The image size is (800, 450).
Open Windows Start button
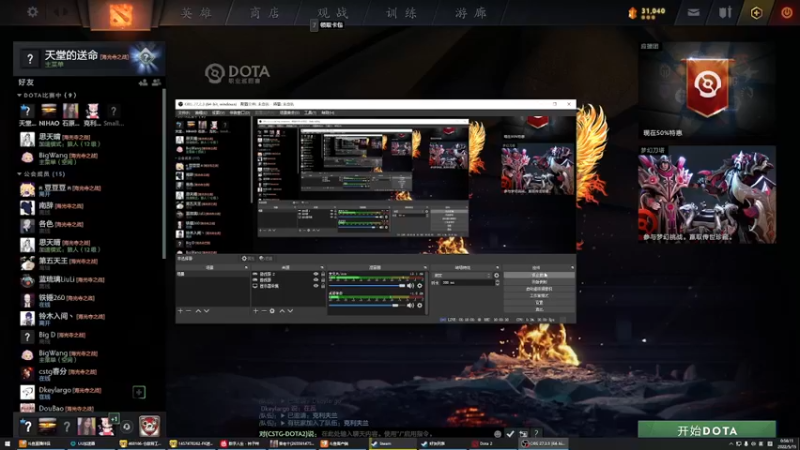pos(7,444)
